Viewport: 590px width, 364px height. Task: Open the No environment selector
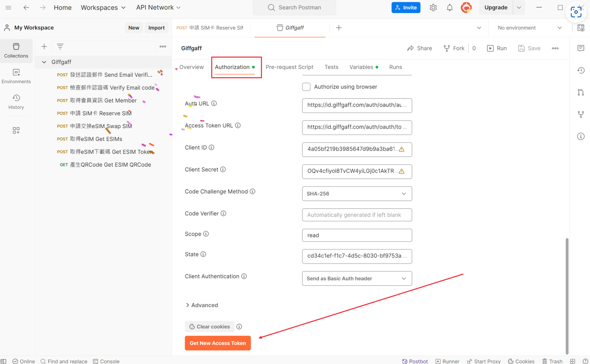coord(530,28)
